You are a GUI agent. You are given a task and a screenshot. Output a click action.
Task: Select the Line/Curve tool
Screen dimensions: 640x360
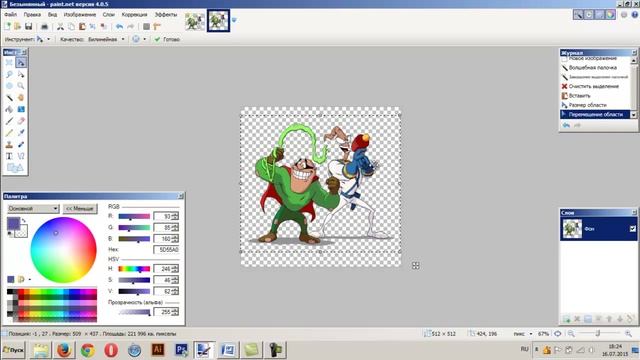tap(21, 156)
